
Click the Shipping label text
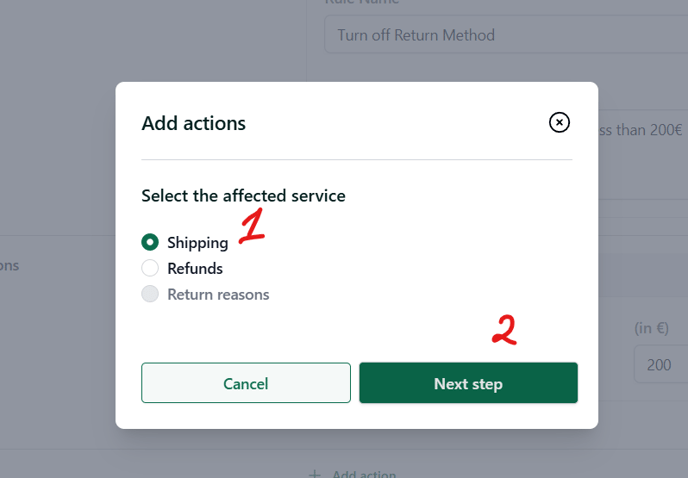click(x=197, y=243)
